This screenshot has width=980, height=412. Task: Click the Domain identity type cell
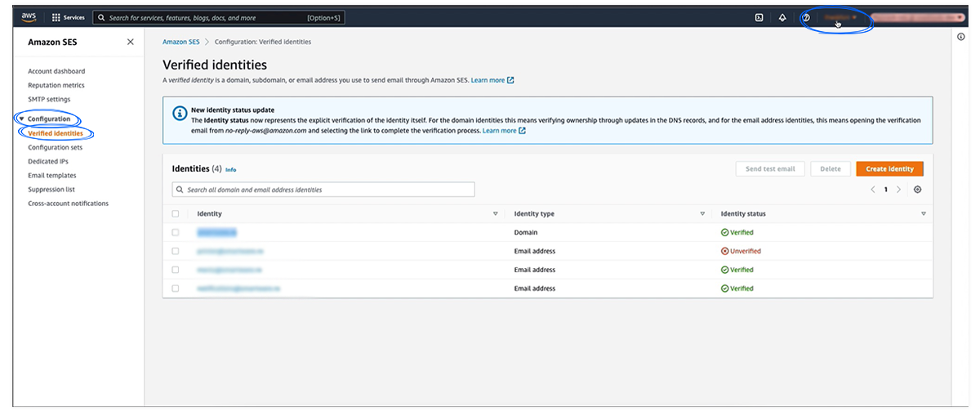pyautogui.click(x=526, y=232)
